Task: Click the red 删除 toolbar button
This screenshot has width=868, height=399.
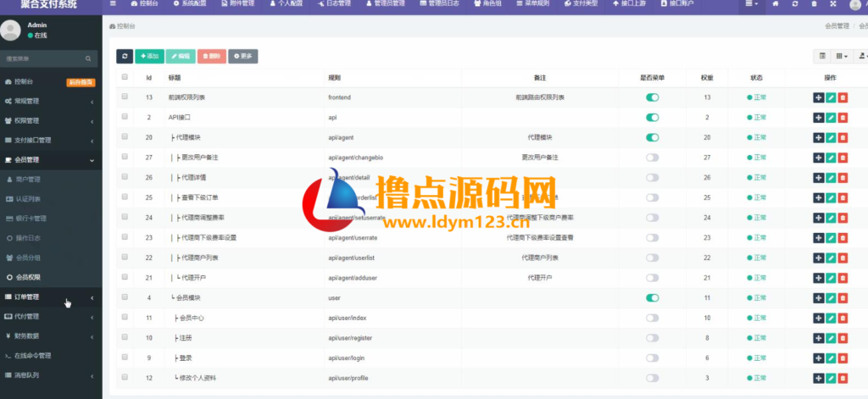Action: coord(212,56)
